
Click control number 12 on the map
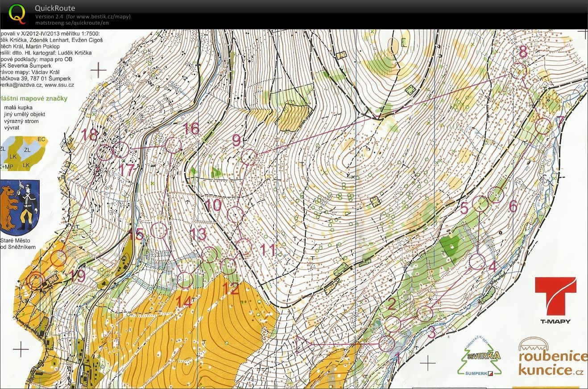click(231, 289)
